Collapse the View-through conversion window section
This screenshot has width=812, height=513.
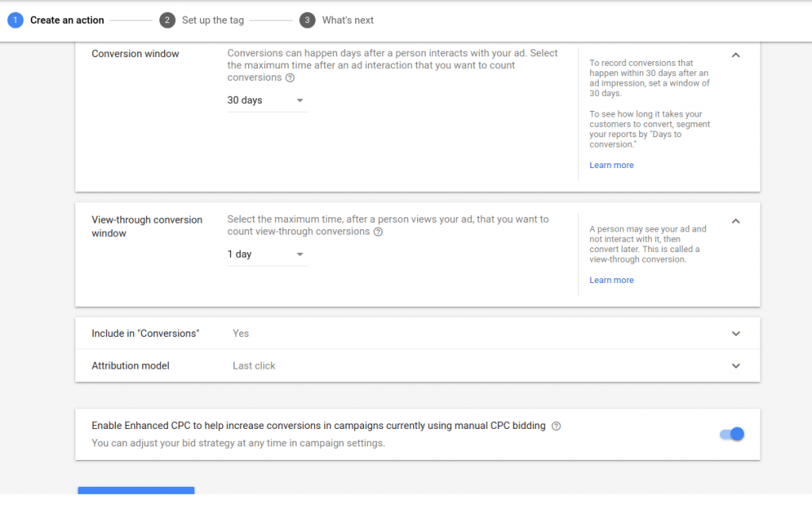point(736,221)
